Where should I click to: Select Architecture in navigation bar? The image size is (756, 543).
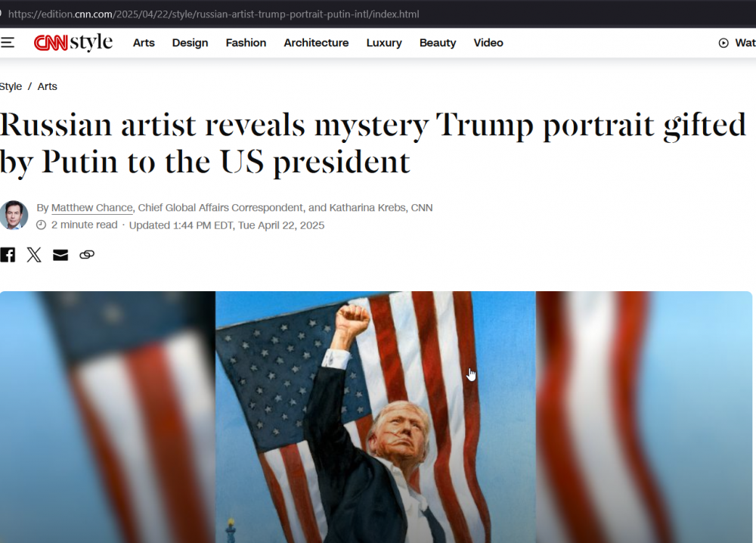click(x=316, y=43)
